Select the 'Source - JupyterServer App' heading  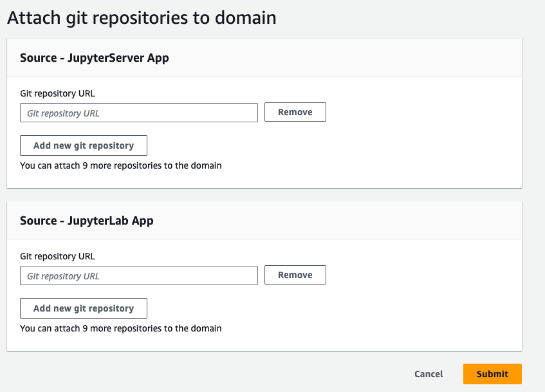(94, 58)
